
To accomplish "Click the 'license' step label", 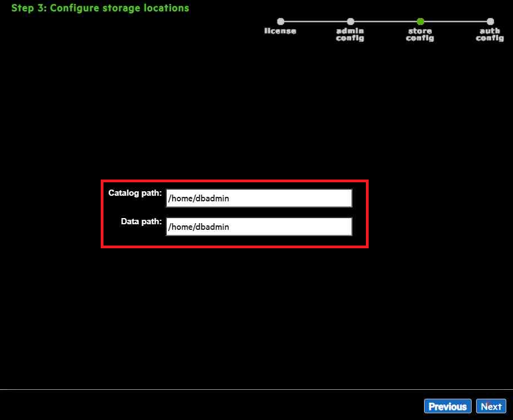I will pyautogui.click(x=280, y=31).
